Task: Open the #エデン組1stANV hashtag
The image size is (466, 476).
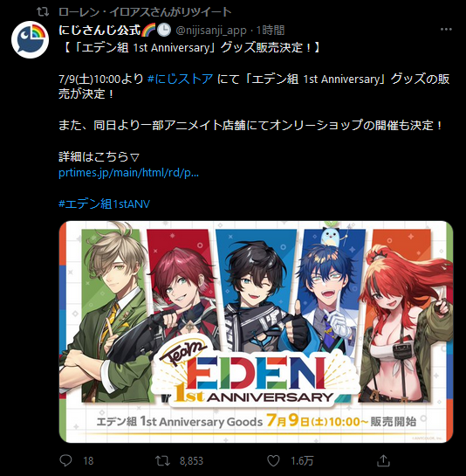Action: pos(104,204)
